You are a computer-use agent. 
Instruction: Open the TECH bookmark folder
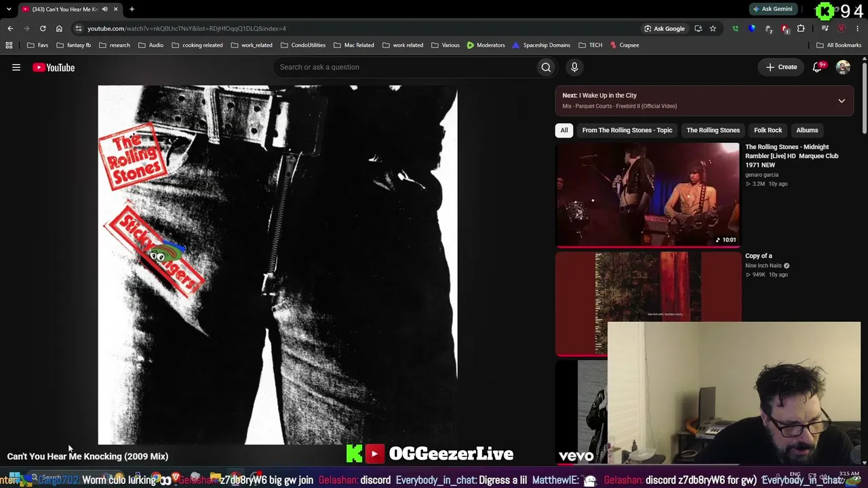590,45
